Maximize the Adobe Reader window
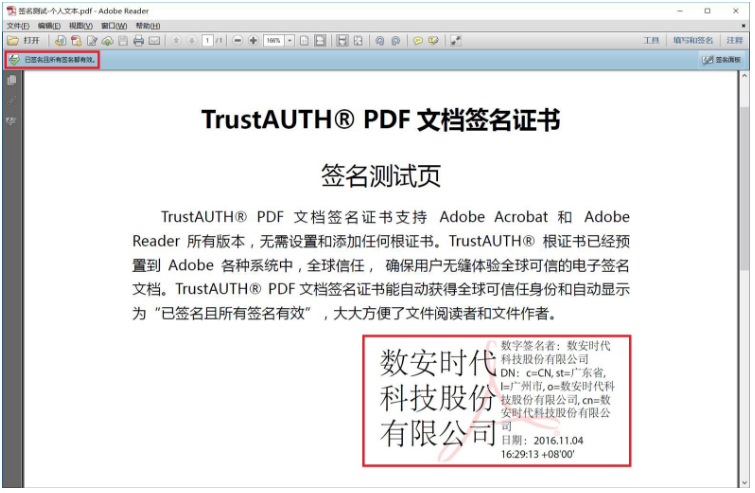 pos(707,11)
